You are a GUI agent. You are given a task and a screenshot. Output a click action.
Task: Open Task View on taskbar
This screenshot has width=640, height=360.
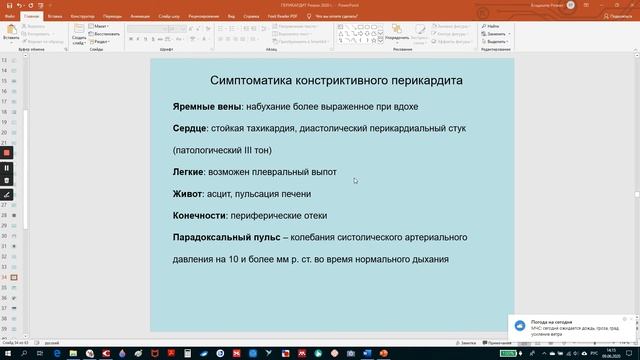click(40, 353)
